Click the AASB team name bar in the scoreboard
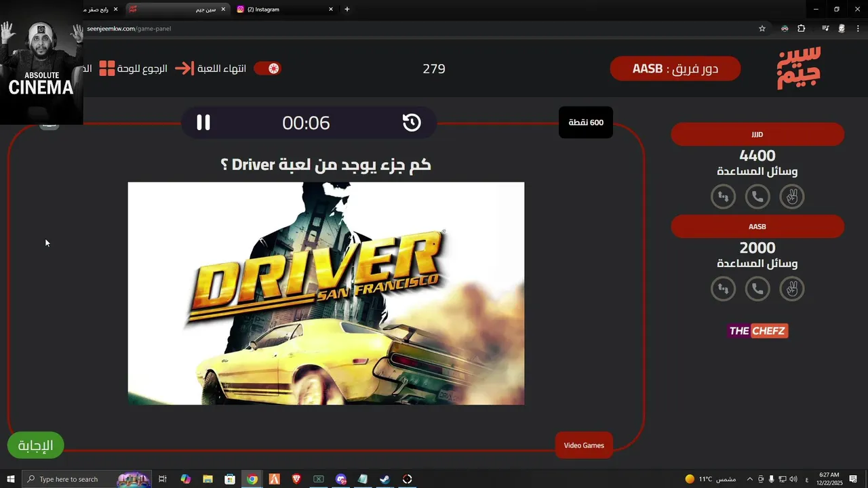 click(757, 226)
